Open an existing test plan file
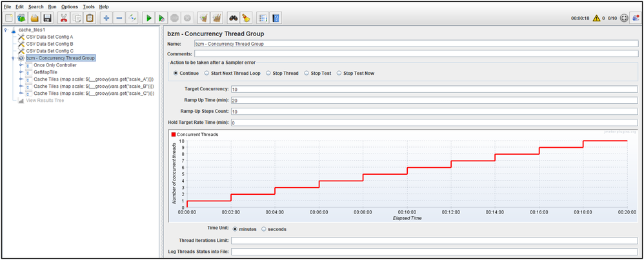644x260 pixels. pyautogui.click(x=34, y=18)
